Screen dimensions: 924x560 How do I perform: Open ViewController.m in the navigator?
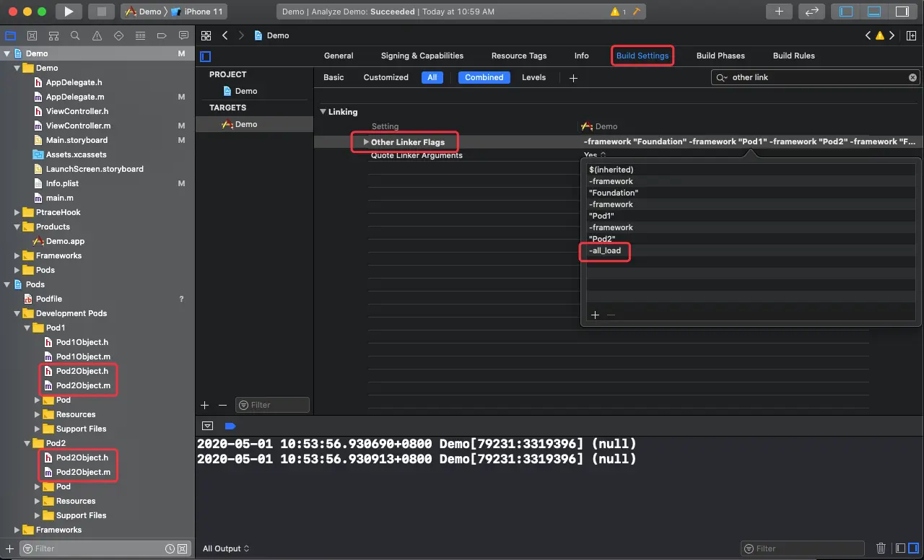pos(78,126)
